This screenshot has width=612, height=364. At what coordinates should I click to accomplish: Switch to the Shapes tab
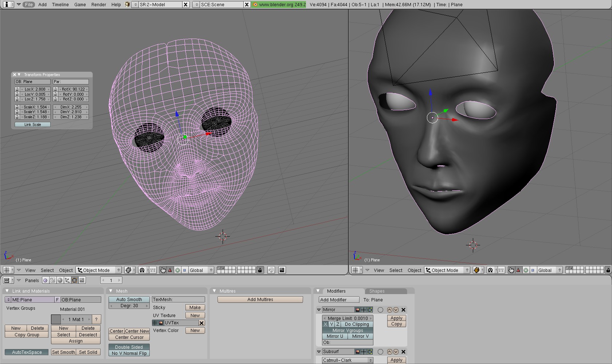pyautogui.click(x=377, y=291)
